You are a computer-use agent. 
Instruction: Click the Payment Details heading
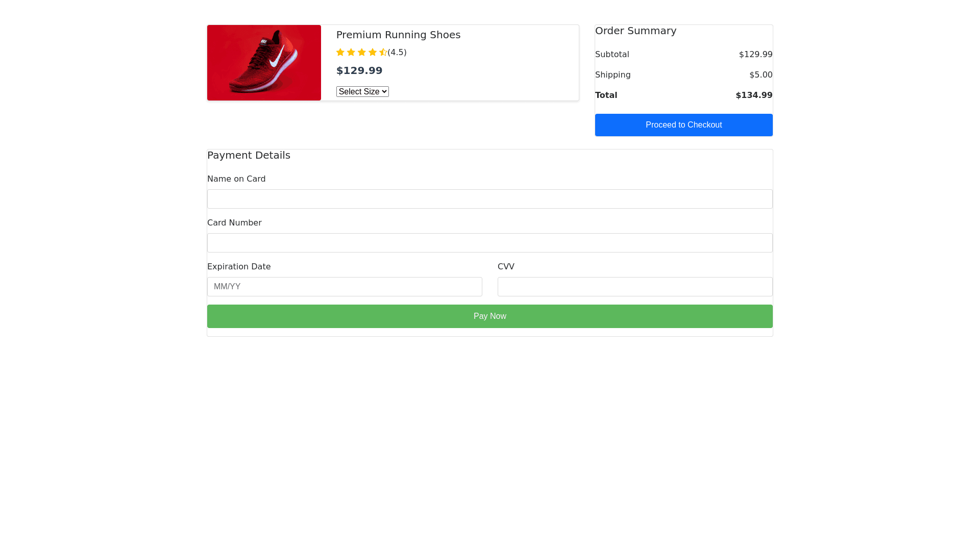249,155
